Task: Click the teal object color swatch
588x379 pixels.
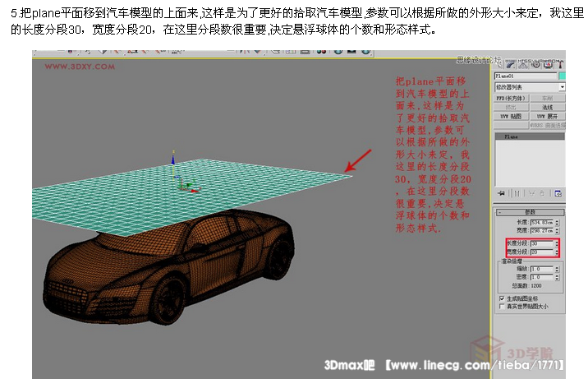Action: click(562, 76)
